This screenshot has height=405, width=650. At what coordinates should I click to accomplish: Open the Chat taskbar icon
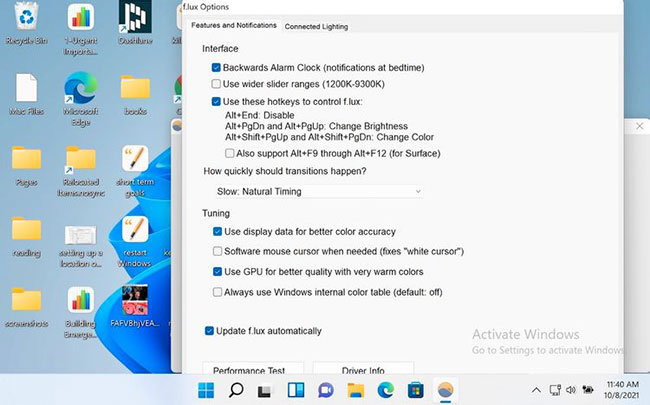[x=326, y=390]
